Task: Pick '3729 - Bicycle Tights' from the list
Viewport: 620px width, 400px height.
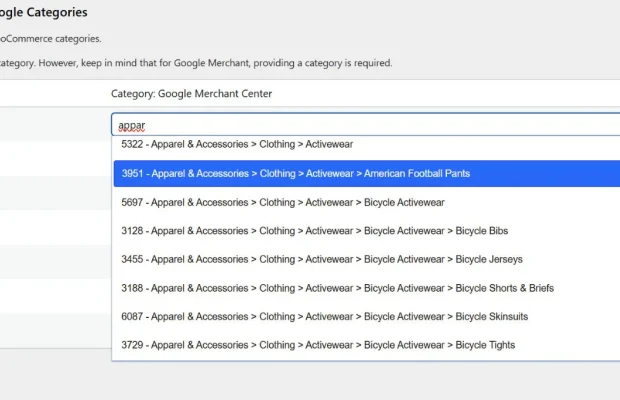Action: (x=367, y=345)
